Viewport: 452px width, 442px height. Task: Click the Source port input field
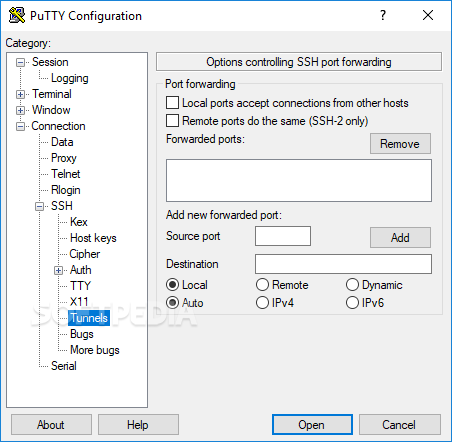283,236
